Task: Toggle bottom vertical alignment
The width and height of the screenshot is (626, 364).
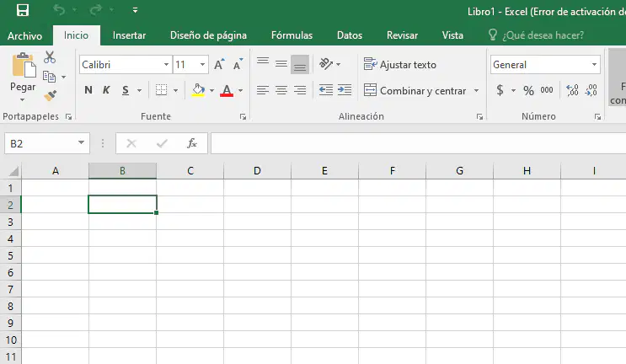Action: point(300,64)
